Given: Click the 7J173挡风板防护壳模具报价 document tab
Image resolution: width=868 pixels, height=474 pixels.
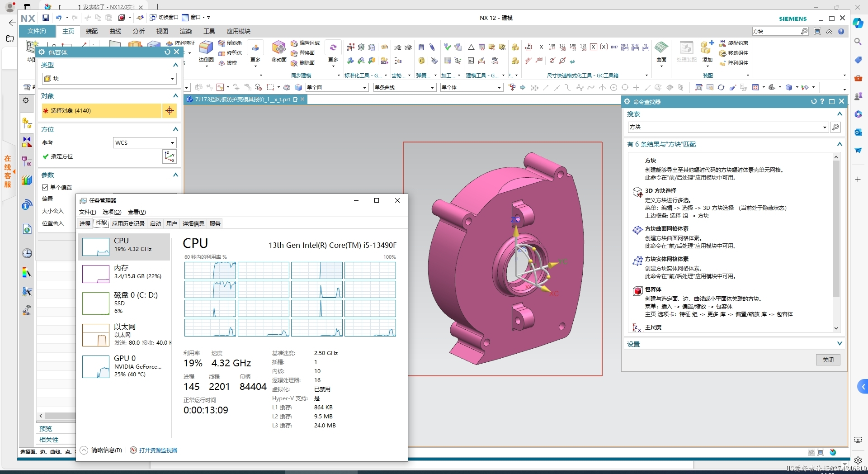Looking at the screenshot, I should coord(242,100).
